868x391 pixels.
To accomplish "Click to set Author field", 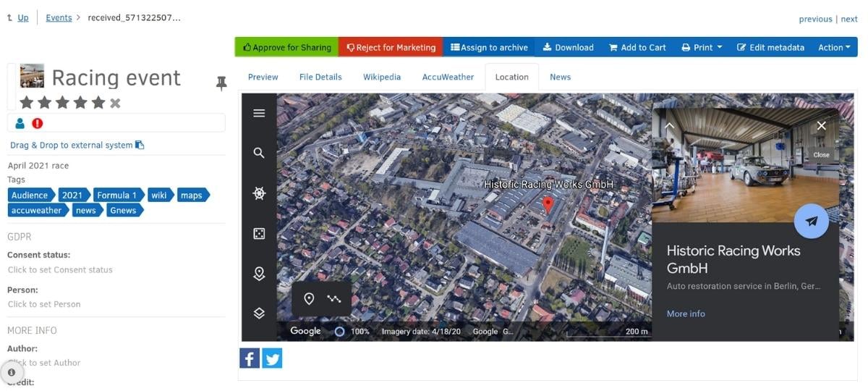I will (44, 363).
